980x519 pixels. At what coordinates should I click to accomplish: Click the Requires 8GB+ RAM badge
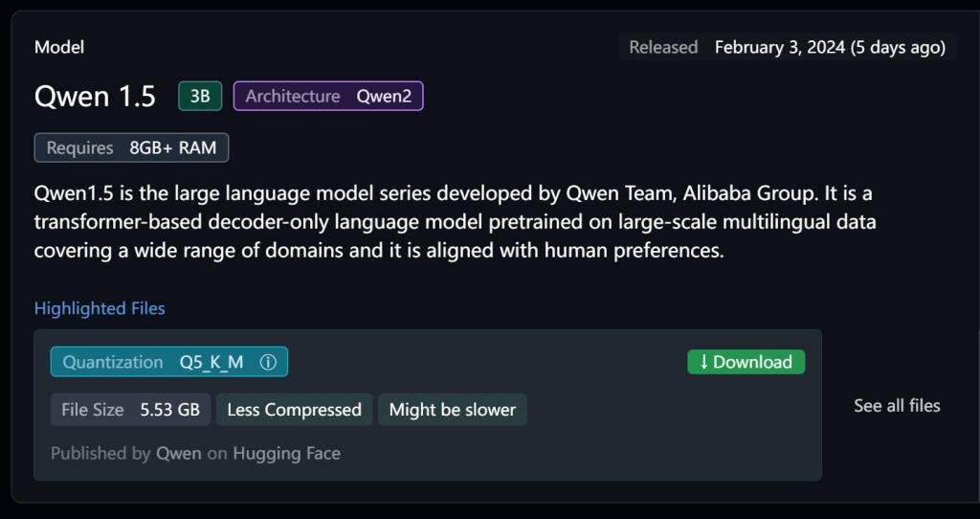pyautogui.click(x=131, y=147)
